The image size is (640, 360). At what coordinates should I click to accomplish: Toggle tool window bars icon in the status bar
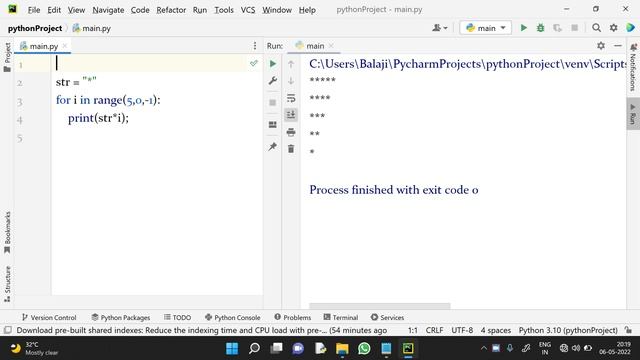click(7, 330)
